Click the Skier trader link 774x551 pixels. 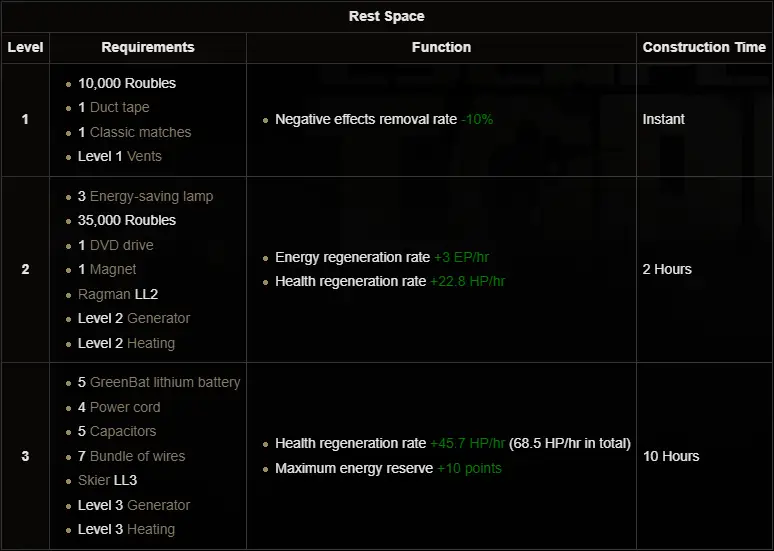coord(94,480)
